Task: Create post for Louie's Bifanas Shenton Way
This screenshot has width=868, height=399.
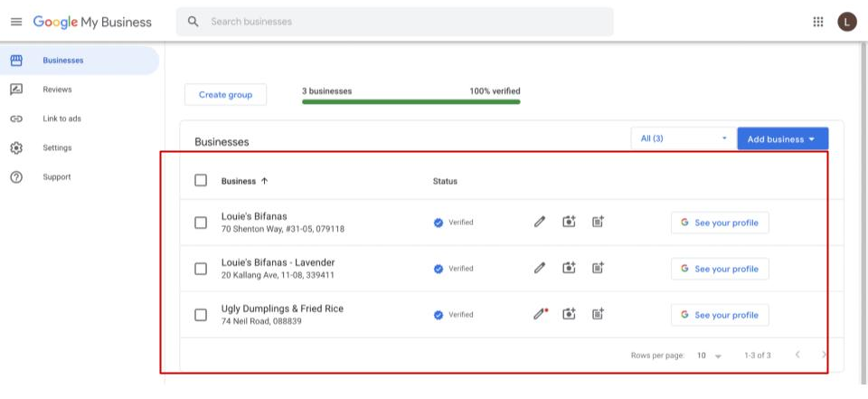Action: (x=598, y=222)
